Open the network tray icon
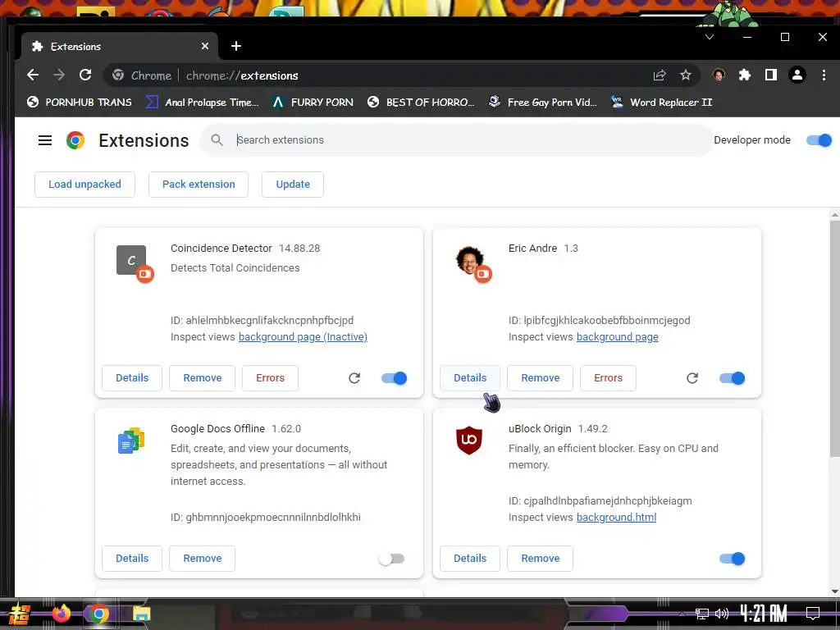This screenshot has width=840, height=630. (701, 614)
